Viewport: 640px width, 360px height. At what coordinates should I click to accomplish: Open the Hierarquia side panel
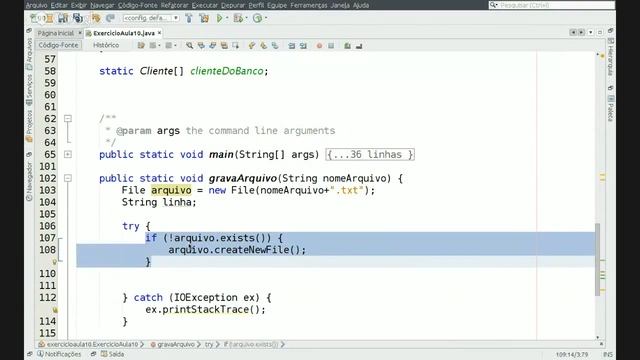coord(611,57)
